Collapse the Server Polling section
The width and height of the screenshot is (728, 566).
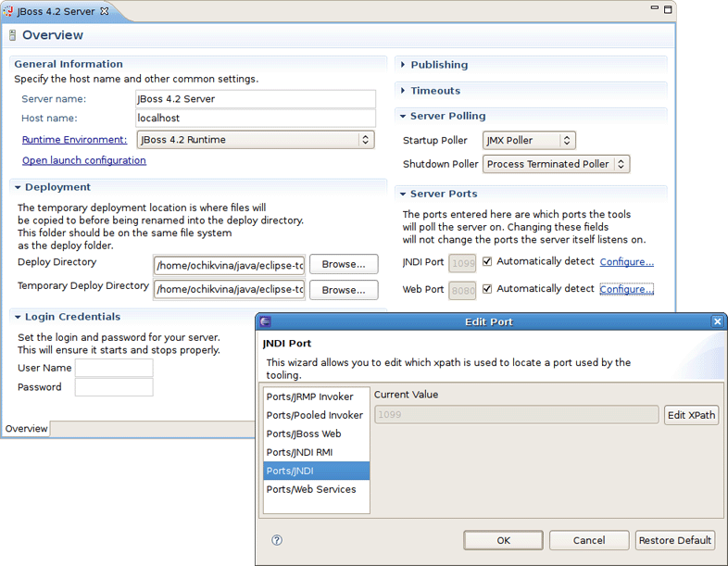tap(403, 116)
